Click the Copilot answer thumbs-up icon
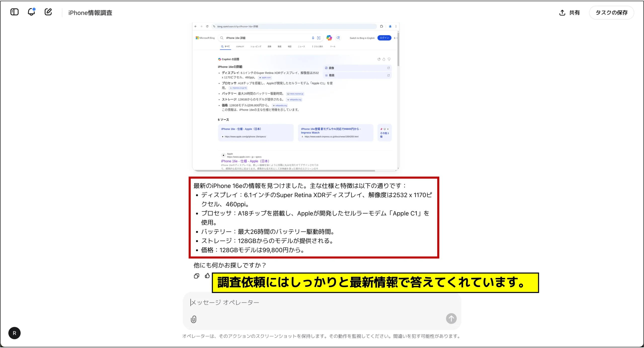The width and height of the screenshot is (644, 348). click(384, 59)
